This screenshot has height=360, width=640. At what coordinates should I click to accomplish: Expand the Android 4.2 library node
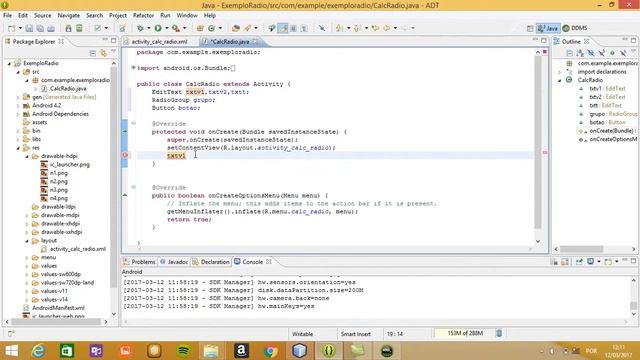point(18,106)
